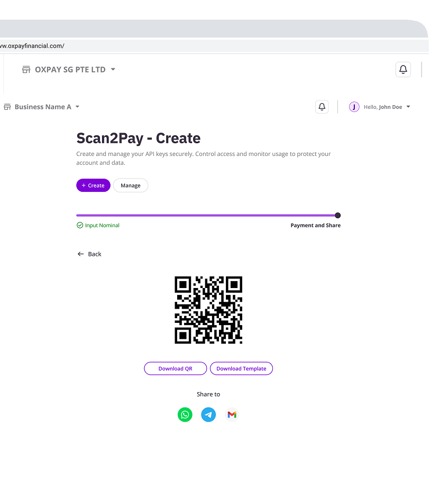
Task: Click the green Input Nominal check icon
Action: pos(80,225)
